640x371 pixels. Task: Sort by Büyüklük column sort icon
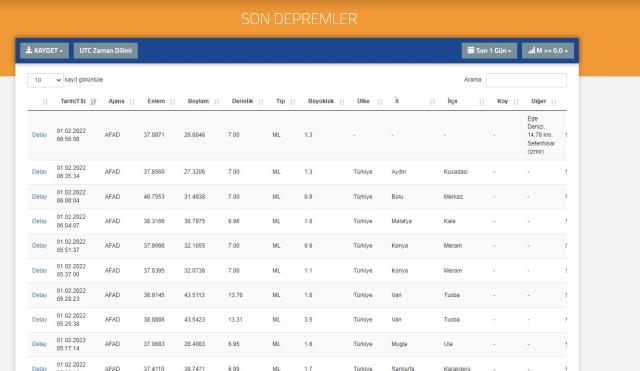pos(342,102)
